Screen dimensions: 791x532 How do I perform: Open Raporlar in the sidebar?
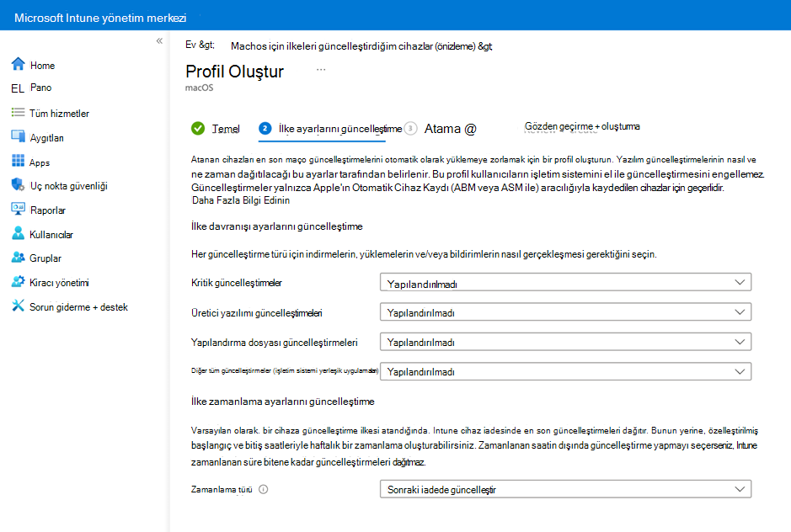click(x=48, y=210)
